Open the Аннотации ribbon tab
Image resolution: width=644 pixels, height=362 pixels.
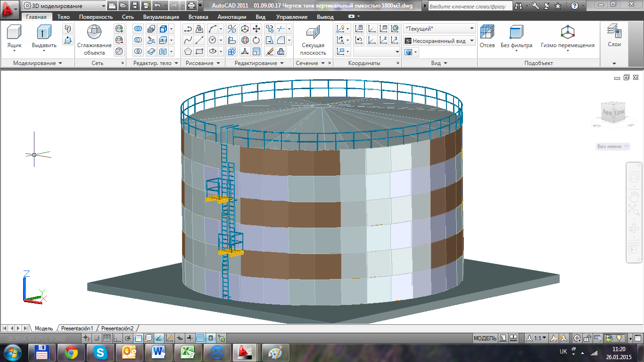pos(233,17)
